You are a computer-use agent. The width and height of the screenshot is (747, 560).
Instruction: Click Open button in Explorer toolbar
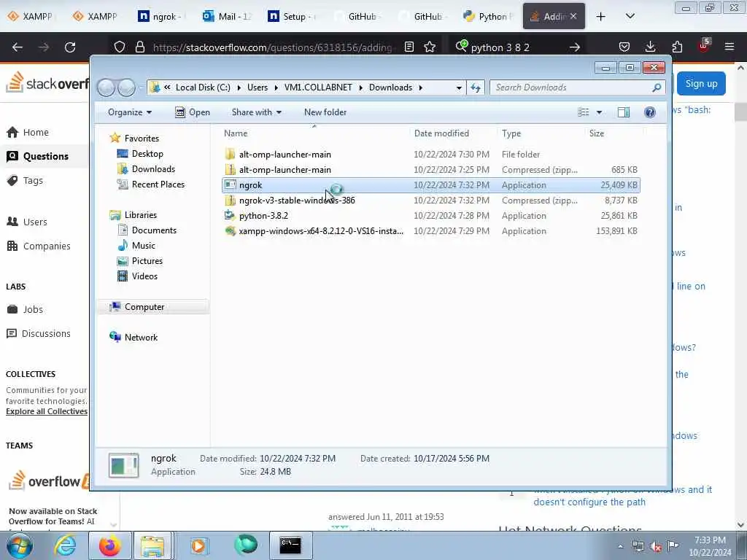coord(193,112)
